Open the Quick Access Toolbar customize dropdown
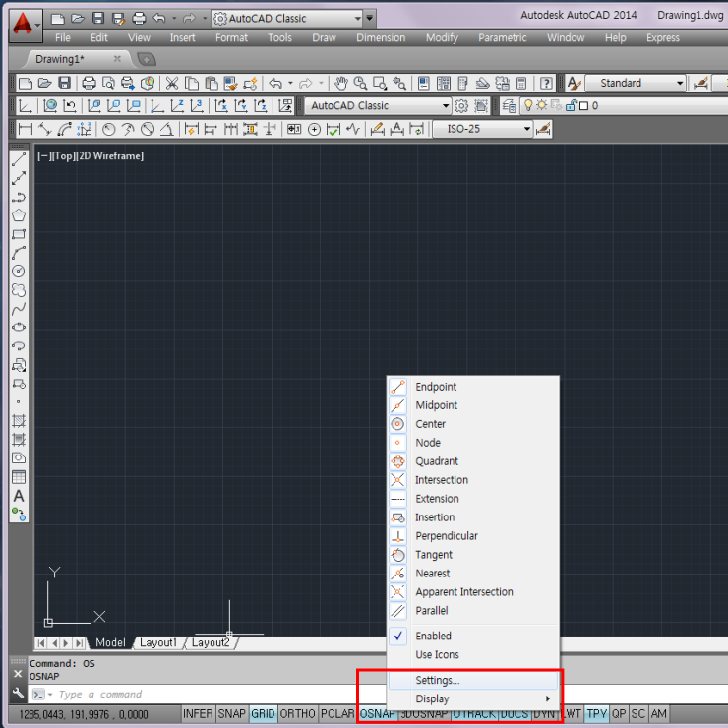728x728 pixels. [370, 18]
